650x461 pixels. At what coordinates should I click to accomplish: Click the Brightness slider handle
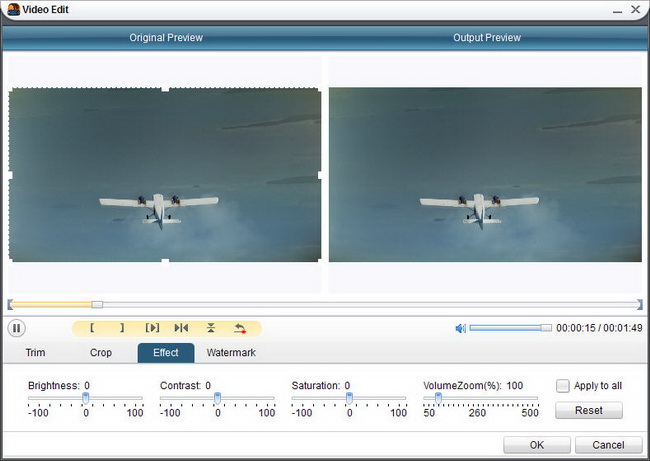click(85, 398)
